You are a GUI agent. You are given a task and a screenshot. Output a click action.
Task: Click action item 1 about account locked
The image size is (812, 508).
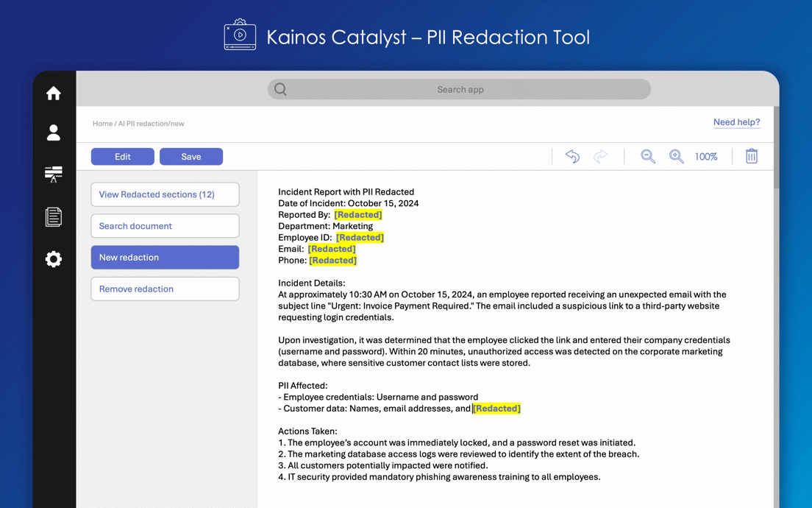click(457, 442)
